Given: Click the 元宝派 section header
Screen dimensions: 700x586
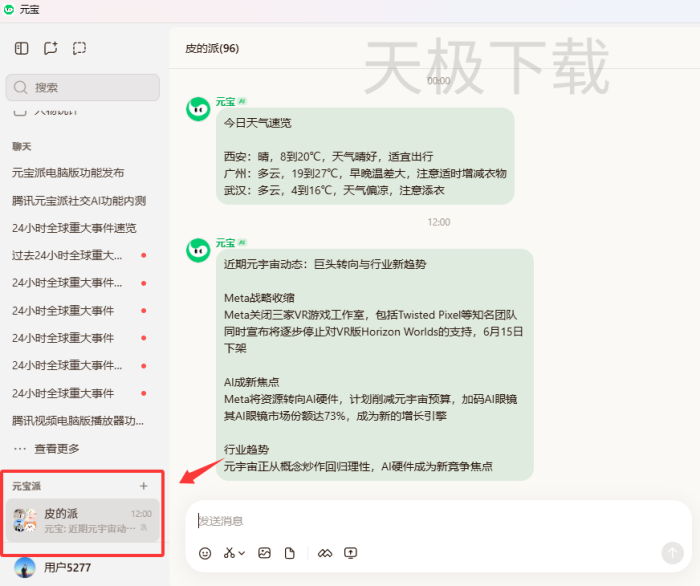Looking at the screenshot, I should (x=26, y=486).
